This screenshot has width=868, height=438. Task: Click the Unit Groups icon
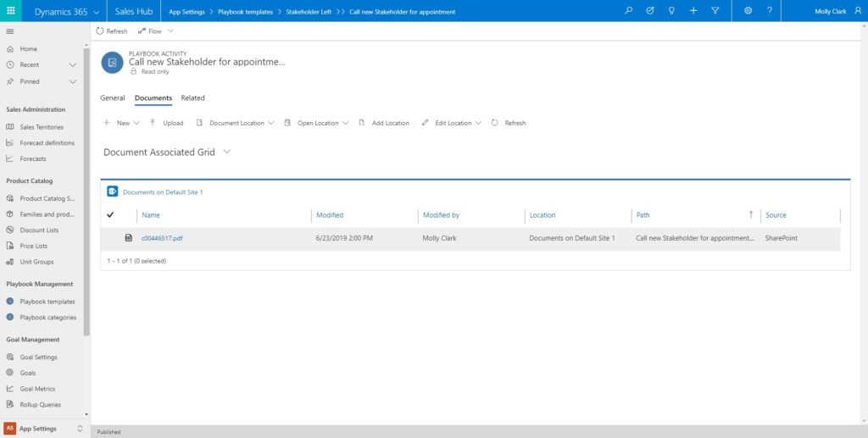[9, 262]
